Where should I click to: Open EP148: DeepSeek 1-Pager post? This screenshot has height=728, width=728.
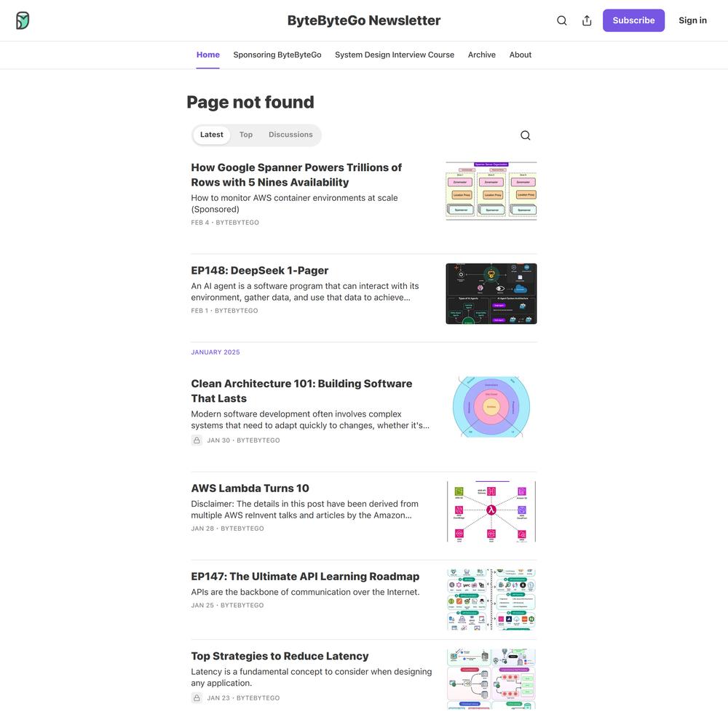click(x=260, y=271)
